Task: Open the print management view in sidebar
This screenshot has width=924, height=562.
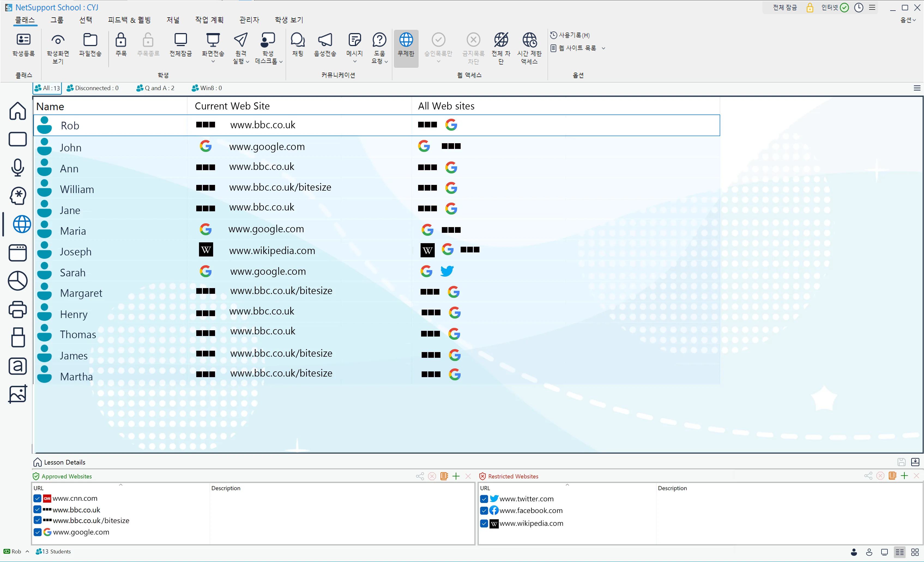Action: pos(18,310)
